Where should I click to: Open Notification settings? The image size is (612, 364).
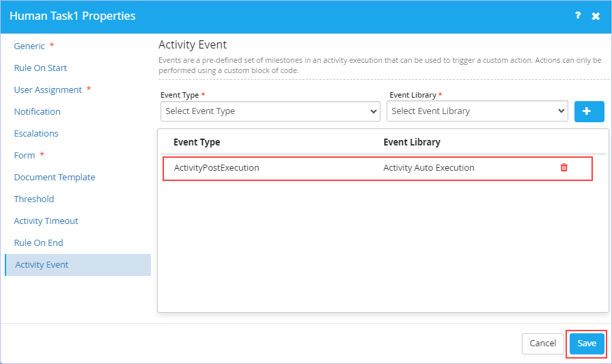(37, 111)
